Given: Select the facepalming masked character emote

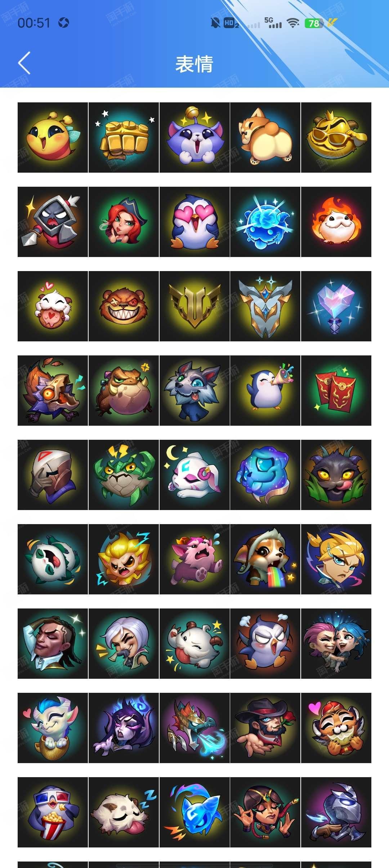Looking at the screenshot, I should 53,475.
